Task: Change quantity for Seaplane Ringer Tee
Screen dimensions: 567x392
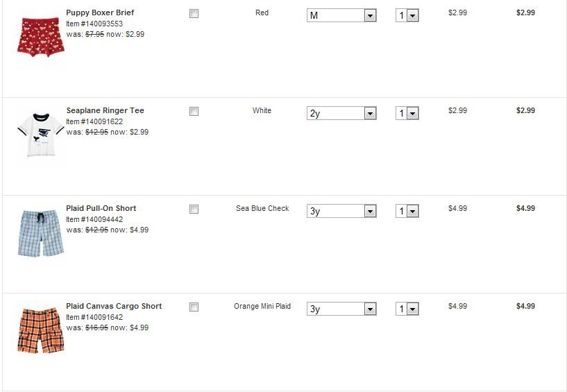Action: click(407, 113)
